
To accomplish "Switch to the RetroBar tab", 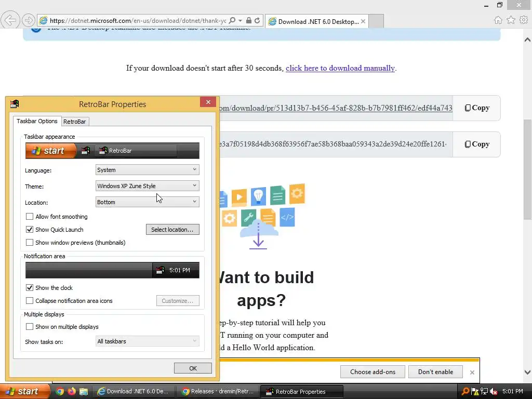I will (x=75, y=122).
